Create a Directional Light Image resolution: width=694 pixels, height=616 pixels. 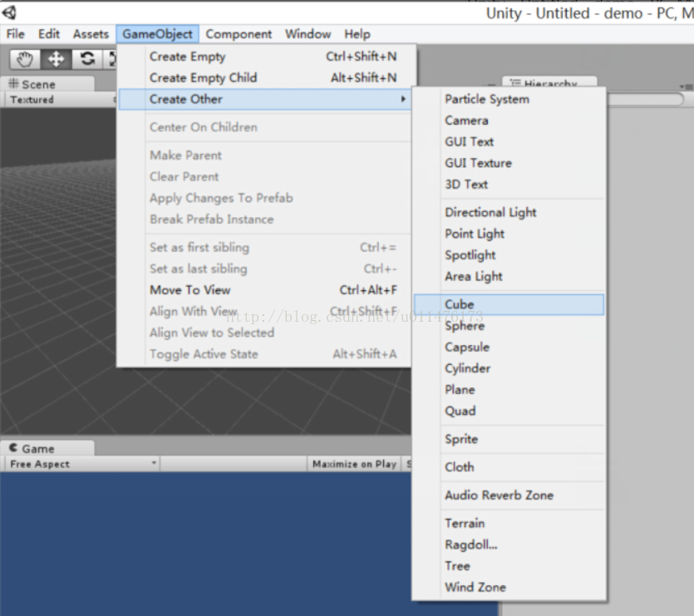(x=509, y=213)
